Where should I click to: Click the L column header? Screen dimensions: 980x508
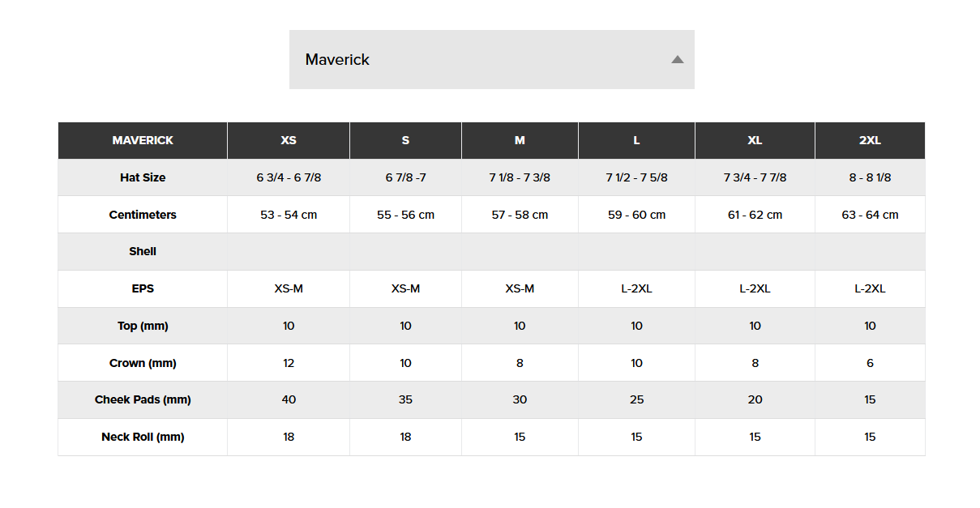point(636,140)
